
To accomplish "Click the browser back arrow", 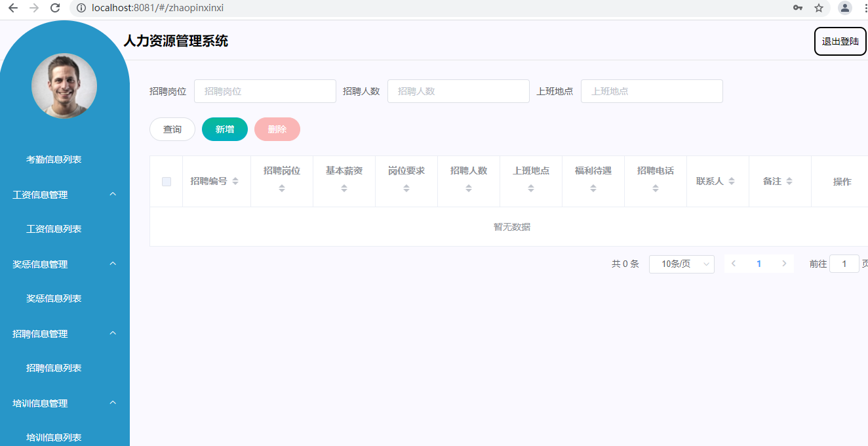I will point(13,8).
